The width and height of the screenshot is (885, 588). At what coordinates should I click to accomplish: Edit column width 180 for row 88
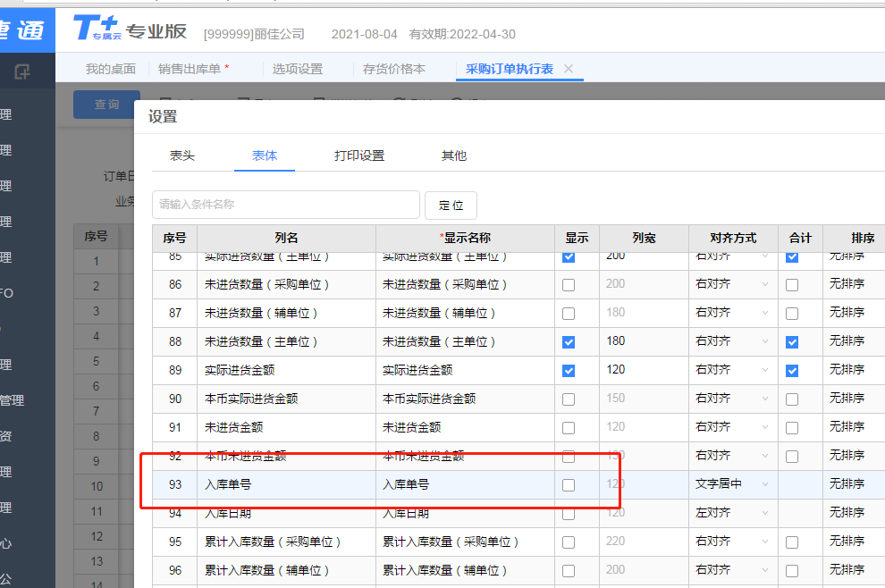[x=644, y=341]
